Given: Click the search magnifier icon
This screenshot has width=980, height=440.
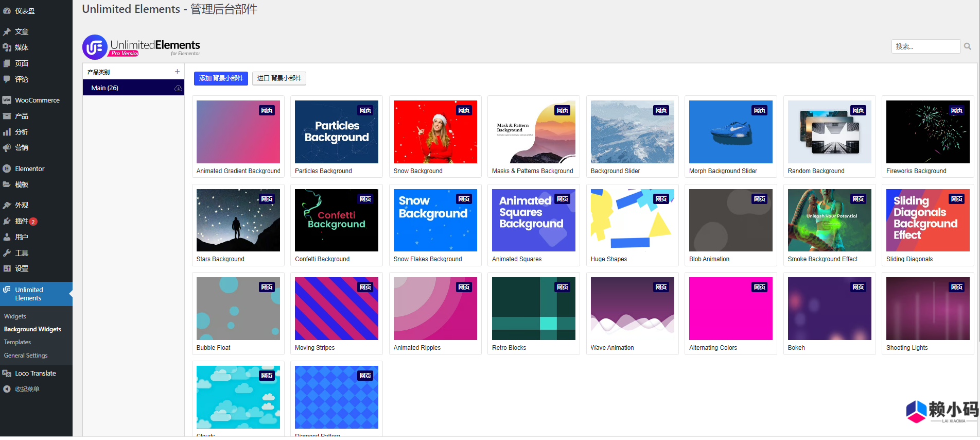Looking at the screenshot, I should [x=968, y=46].
